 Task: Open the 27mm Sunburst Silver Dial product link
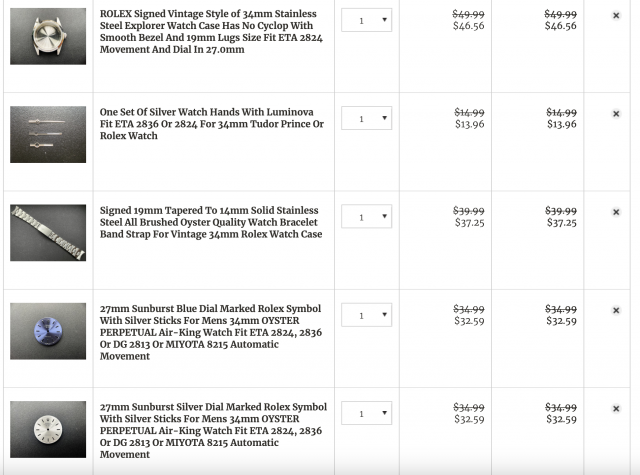213,431
